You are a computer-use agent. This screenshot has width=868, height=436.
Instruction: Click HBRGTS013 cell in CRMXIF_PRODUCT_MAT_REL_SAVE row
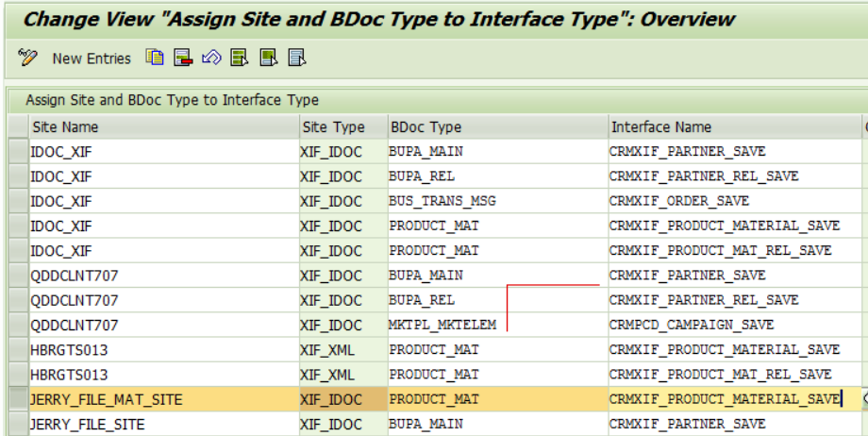[x=164, y=375]
